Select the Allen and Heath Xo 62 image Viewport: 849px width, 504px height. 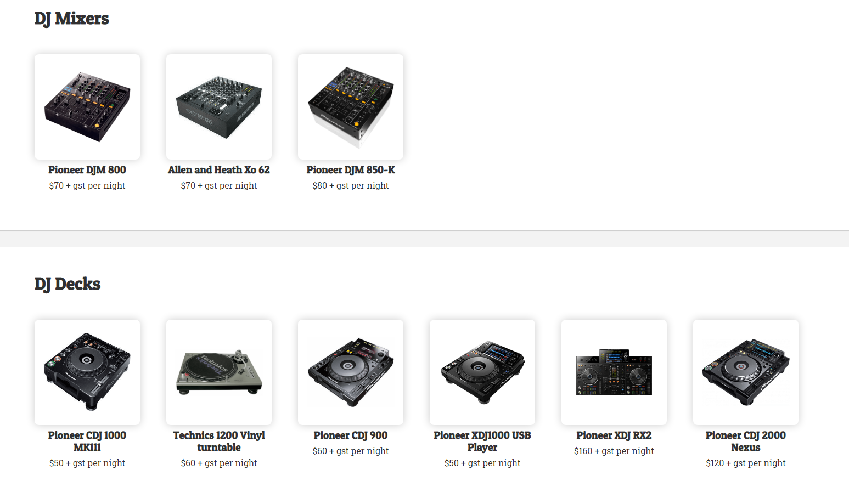[x=219, y=107]
